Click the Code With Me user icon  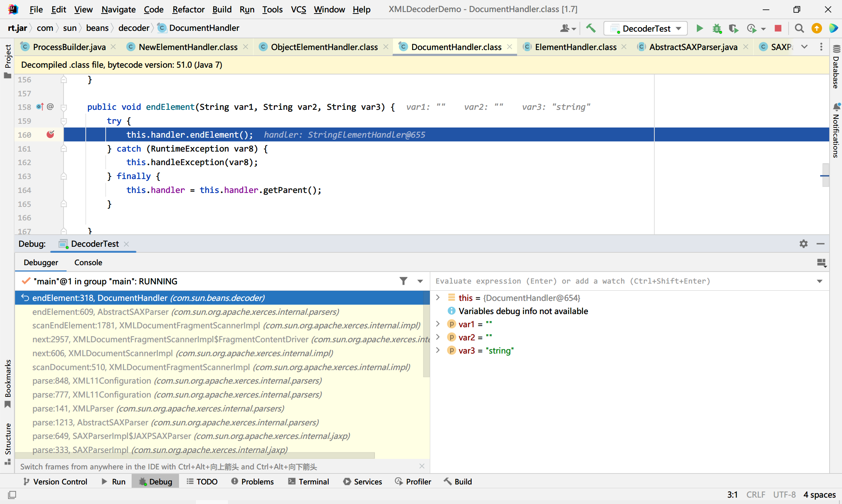coord(564,28)
